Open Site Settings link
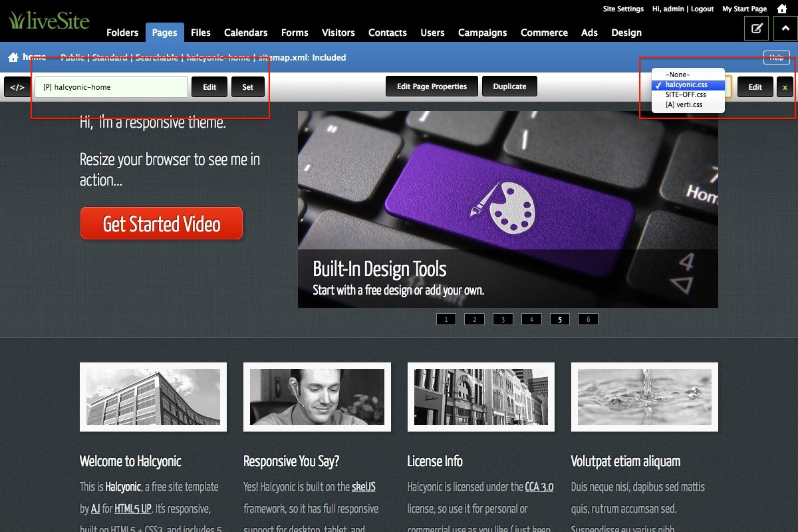 623,9
